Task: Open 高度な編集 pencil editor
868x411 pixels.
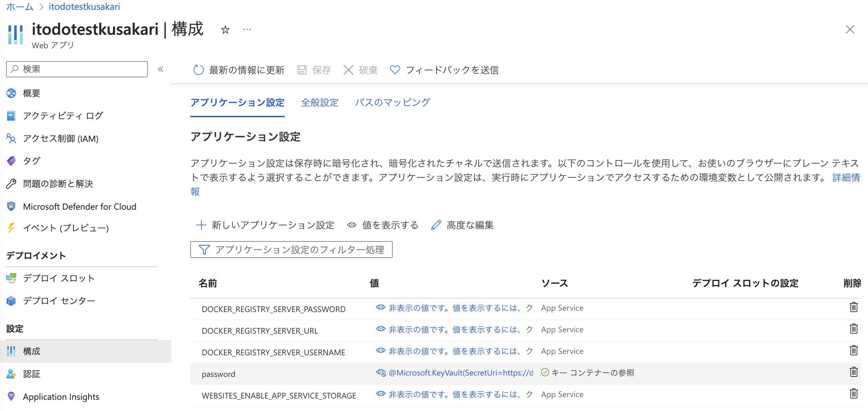Action: click(463, 225)
